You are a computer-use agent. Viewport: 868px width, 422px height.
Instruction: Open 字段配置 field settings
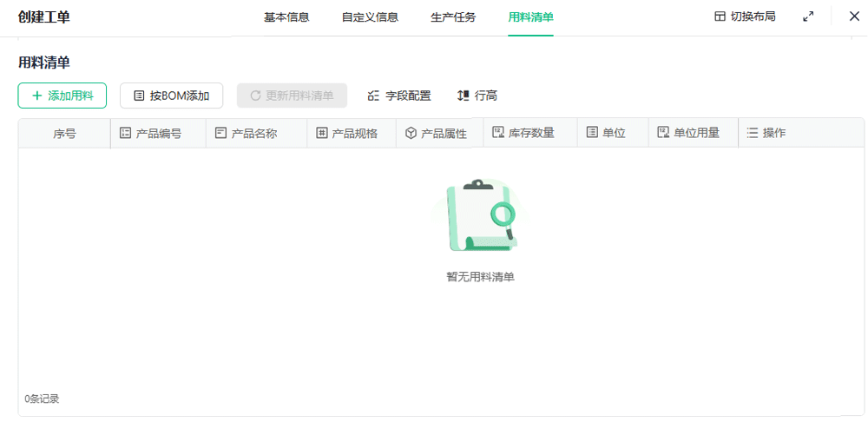pos(399,96)
